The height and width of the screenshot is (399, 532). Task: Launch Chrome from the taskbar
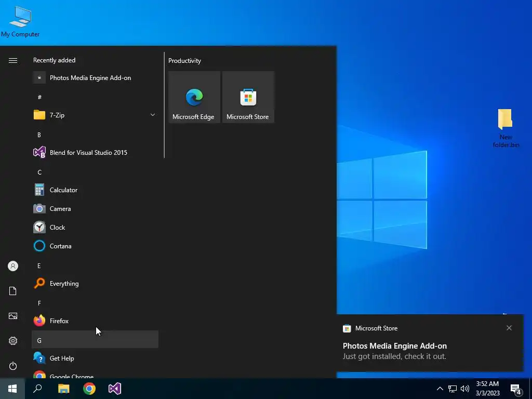tap(89, 389)
